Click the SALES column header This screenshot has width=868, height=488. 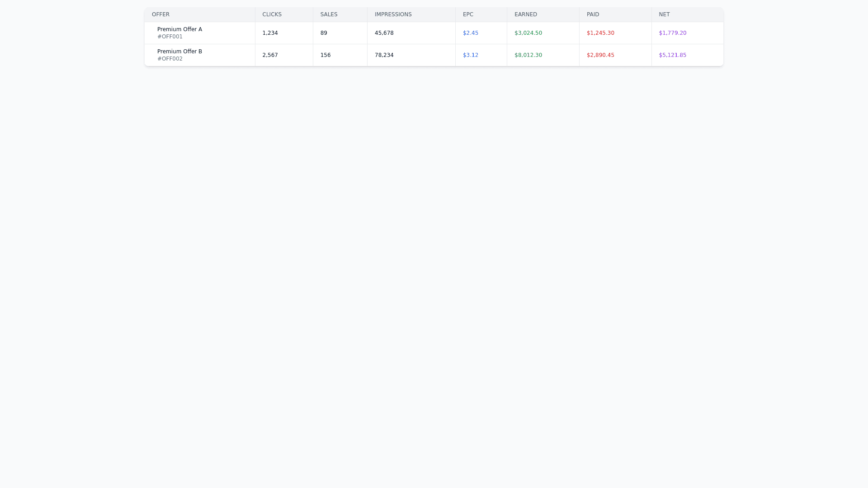click(329, 14)
